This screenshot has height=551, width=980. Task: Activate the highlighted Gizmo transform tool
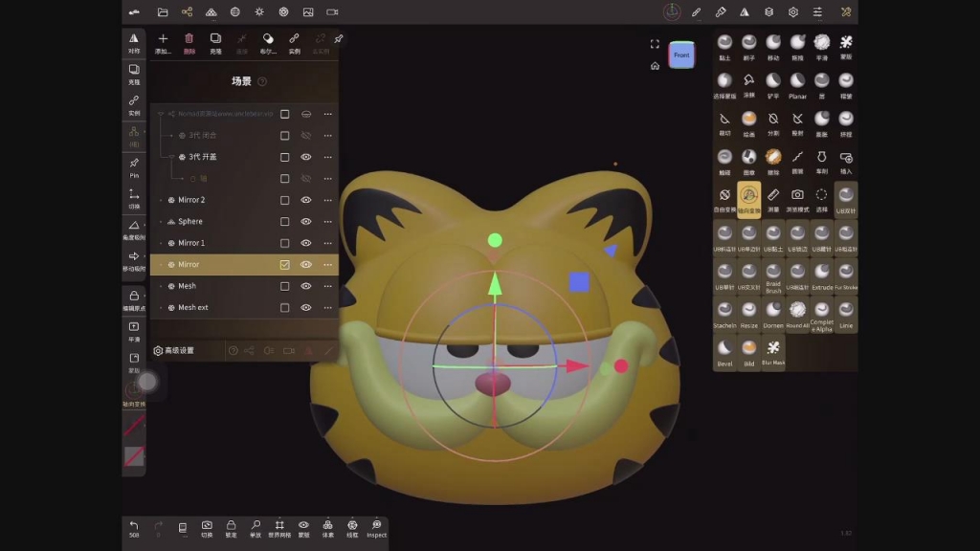[748, 199]
